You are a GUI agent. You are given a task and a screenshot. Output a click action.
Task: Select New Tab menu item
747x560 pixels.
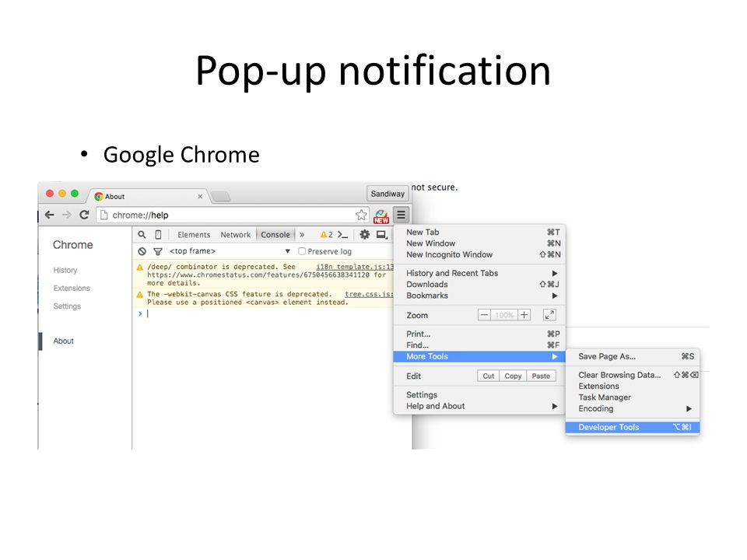coord(479,232)
